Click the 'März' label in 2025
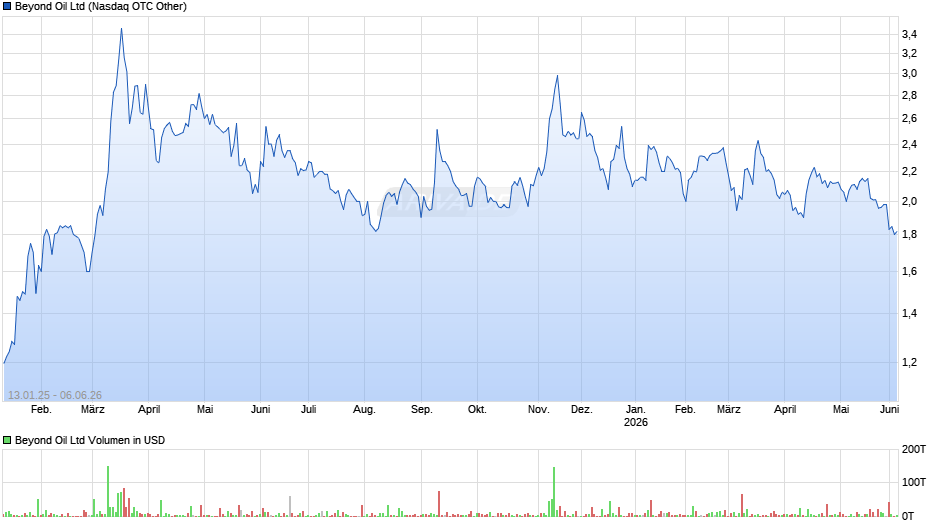Image resolution: width=940 pixels, height=526 pixels. pyautogui.click(x=93, y=410)
